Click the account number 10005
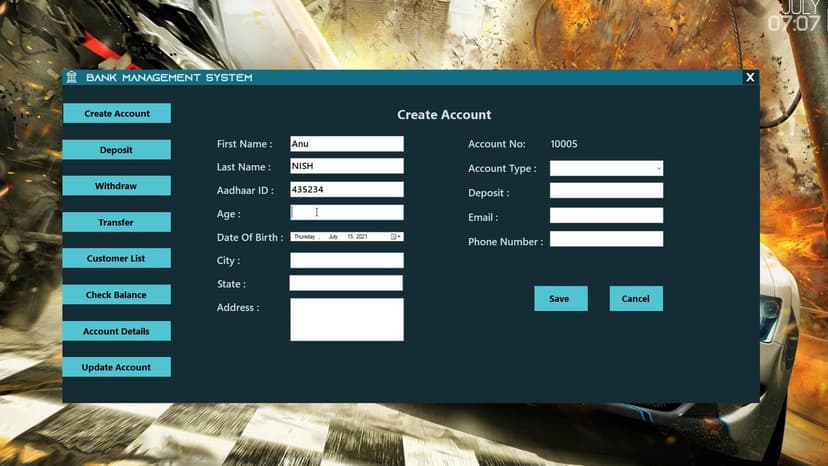Viewport: 828px width, 466px height. [x=563, y=144]
